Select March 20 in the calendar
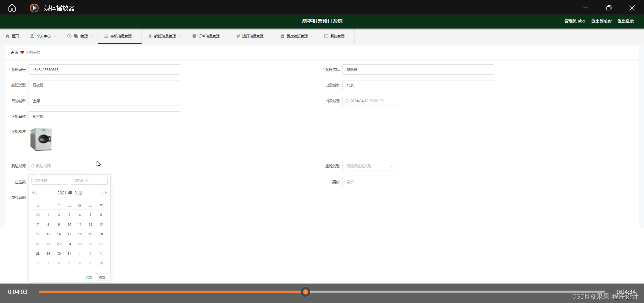This screenshot has height=303, width=644. pyautogui.click(x=101, y=234)
